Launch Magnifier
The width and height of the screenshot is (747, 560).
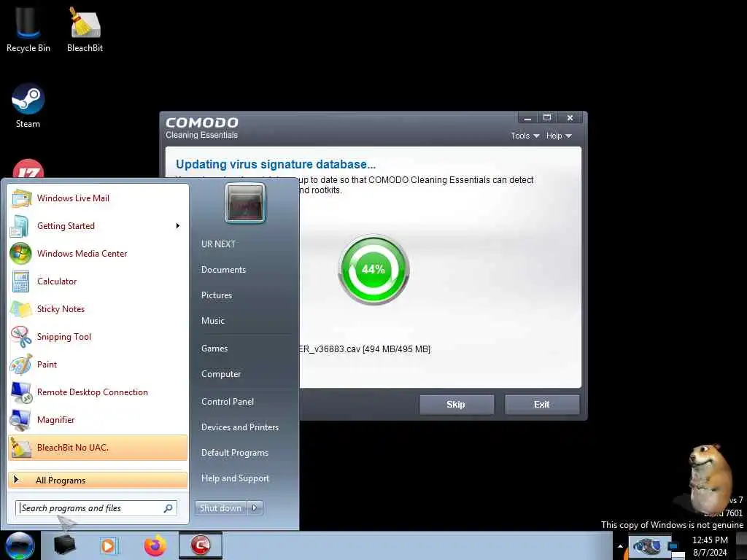(98, 419)
